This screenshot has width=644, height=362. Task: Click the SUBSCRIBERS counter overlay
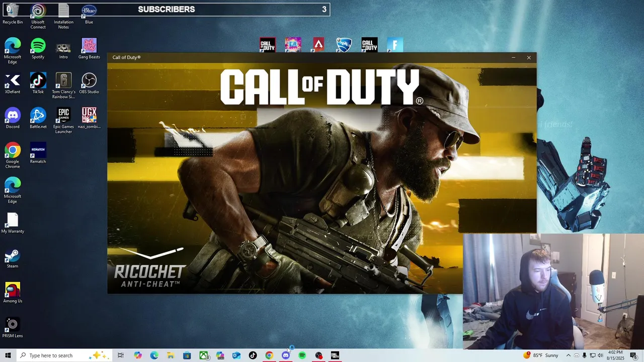[166, 9]
